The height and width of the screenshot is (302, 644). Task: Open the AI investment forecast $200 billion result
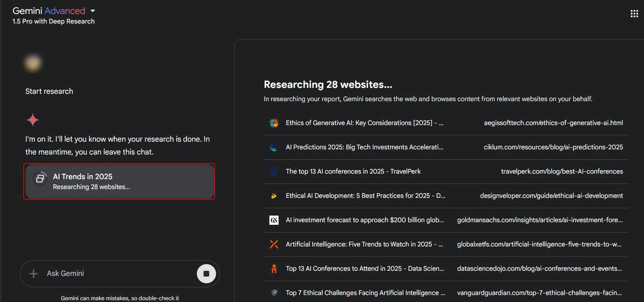365,220
